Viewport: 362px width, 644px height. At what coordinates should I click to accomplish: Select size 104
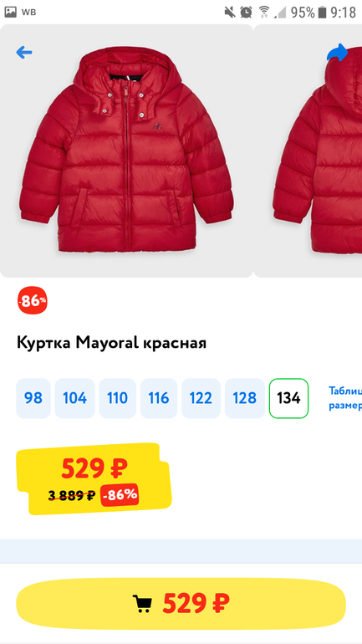tap(74, 398)
